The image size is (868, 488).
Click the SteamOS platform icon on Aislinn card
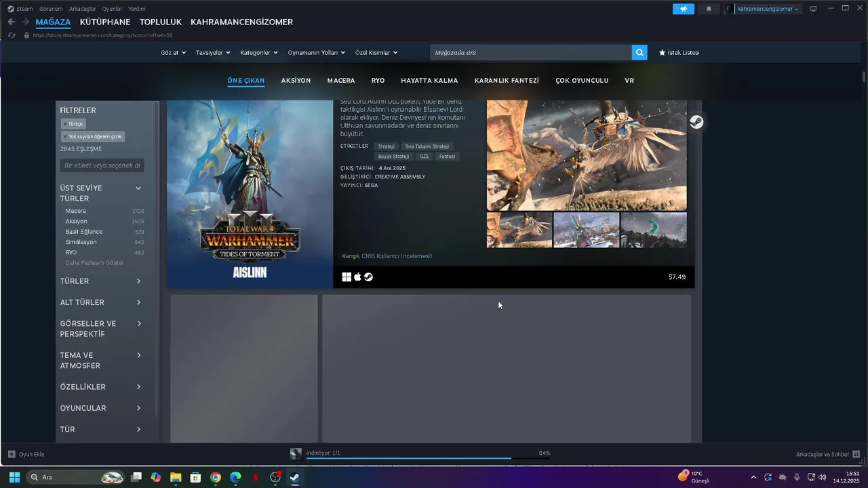pos(368,277)
